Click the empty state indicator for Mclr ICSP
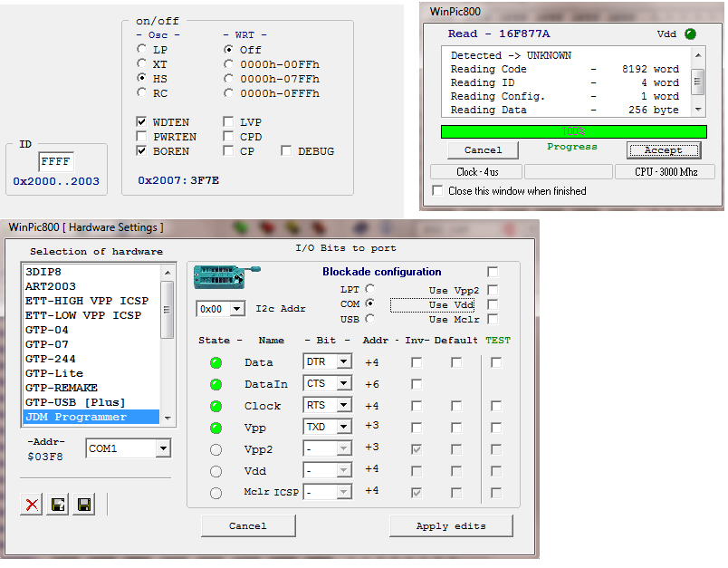The width and height of the screenshot is (728, 568). [216, 493]
